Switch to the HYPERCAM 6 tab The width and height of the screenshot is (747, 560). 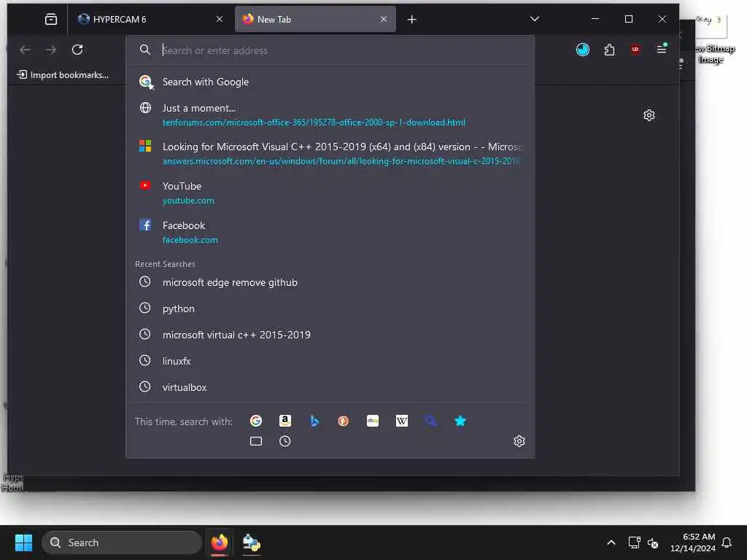[x=150, y=19]
